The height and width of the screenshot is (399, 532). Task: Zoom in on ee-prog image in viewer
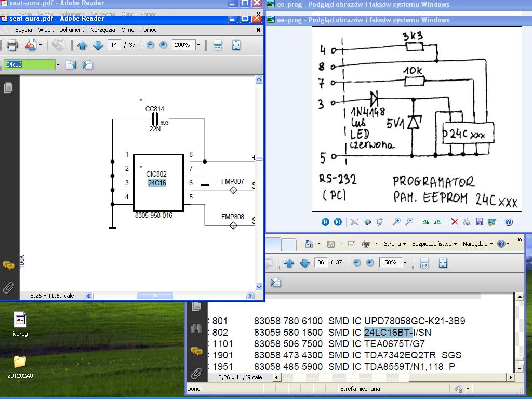click(x=396, y=222)
